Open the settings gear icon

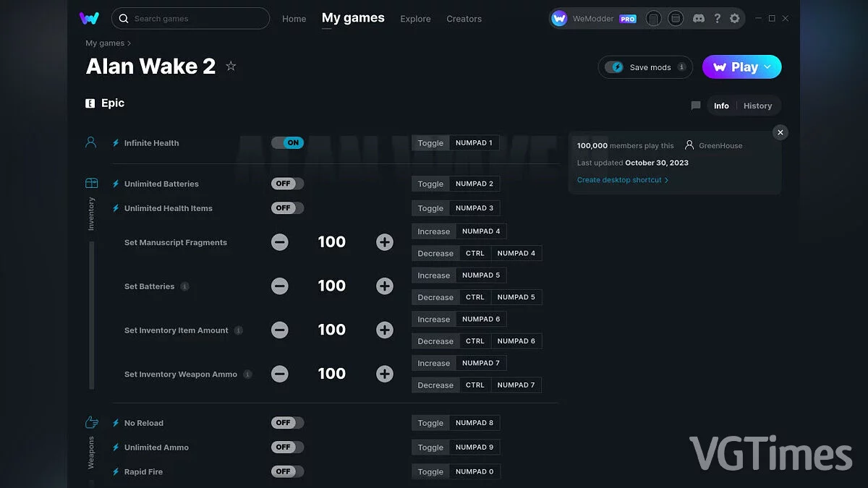tap(735, 19)
